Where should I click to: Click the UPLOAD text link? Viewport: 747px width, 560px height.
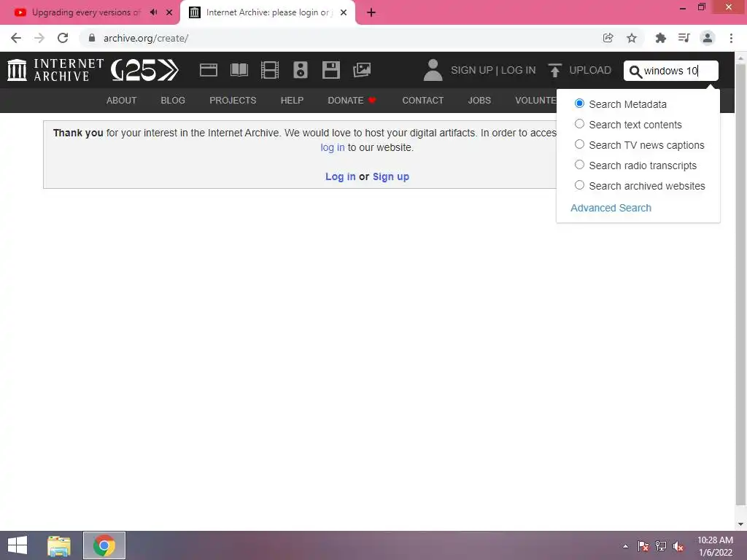590,71
